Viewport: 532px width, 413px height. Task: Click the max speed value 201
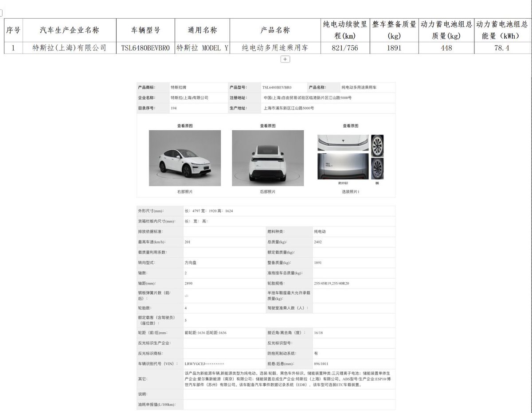tap(188, 242)
